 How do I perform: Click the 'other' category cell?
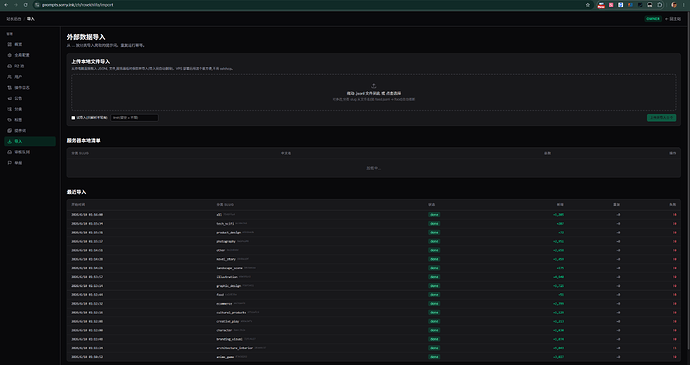[x=220, y=250]
